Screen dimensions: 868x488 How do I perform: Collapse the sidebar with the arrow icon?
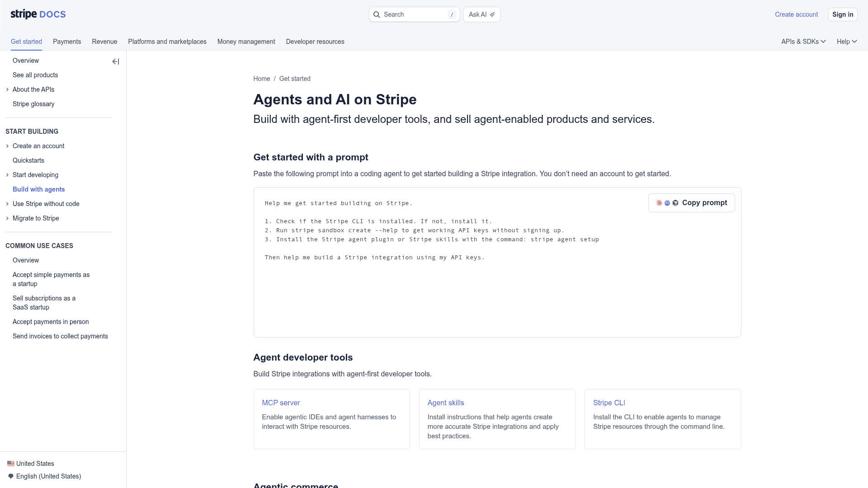(x=116, y=61)
